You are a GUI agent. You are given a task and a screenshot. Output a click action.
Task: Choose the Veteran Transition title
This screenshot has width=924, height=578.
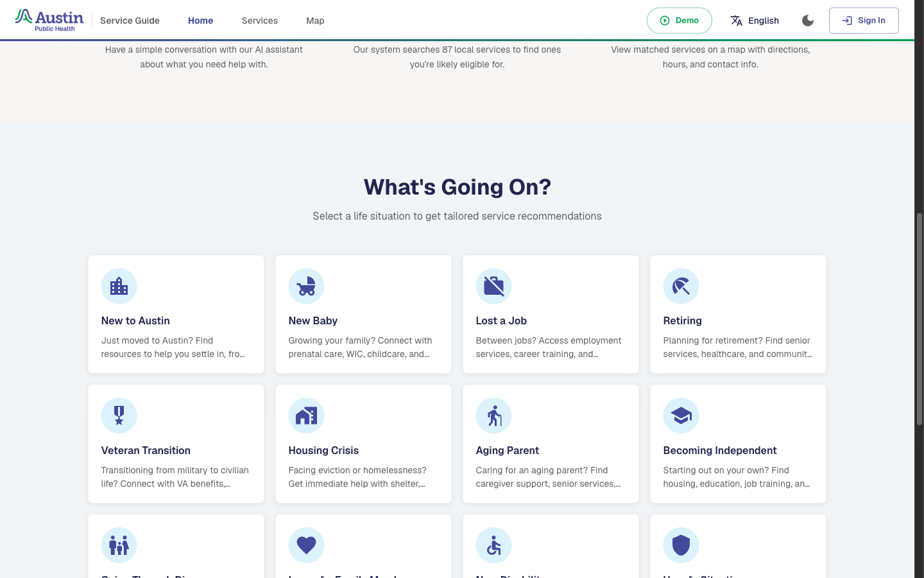tap(146, 450)
